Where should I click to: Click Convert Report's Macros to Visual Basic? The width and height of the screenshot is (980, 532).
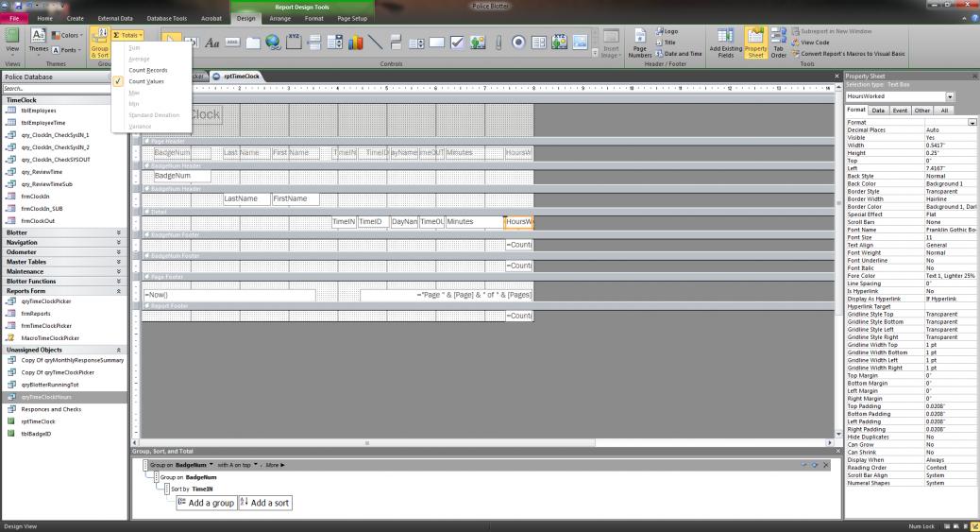tap(848, 54)
